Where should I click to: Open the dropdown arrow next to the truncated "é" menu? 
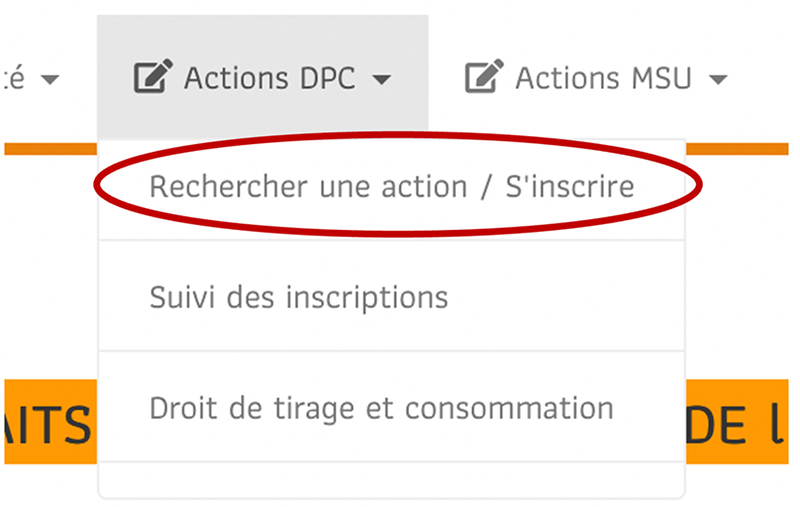[x=50, y=80]
